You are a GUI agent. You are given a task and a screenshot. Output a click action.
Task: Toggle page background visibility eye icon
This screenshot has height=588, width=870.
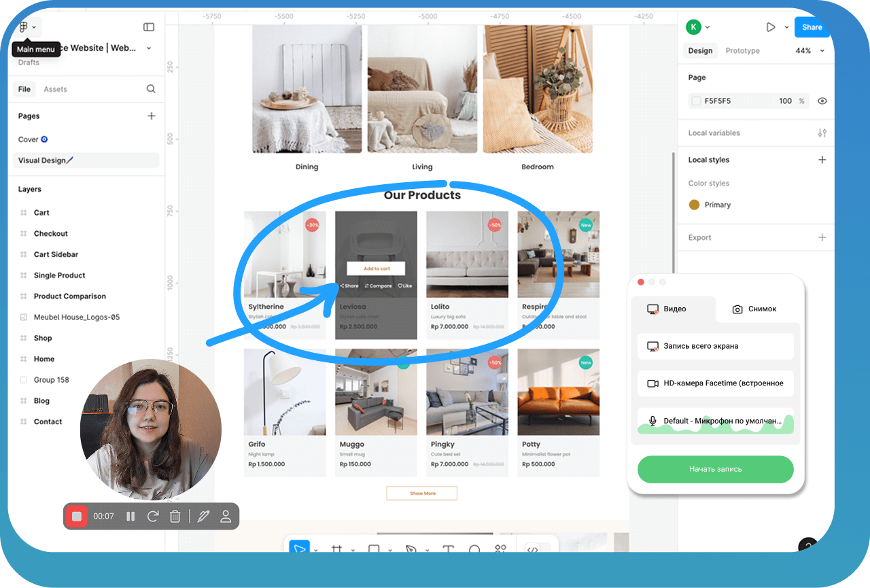822,101
